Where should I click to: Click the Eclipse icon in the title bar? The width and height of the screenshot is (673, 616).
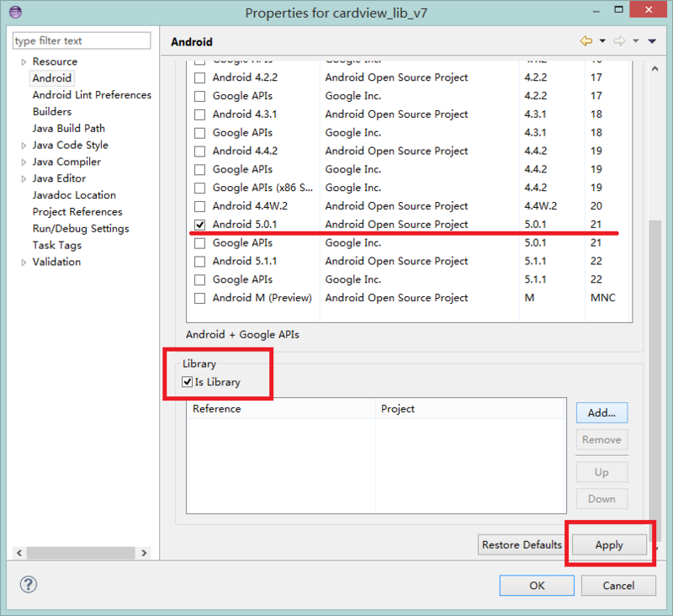coord(15,12)
